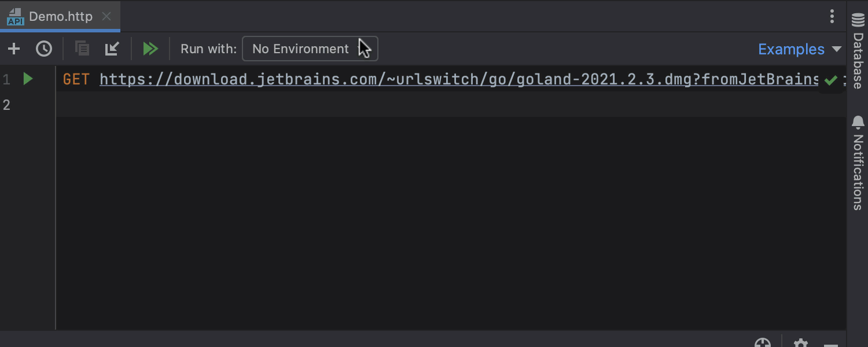This screenshot has height=347, width=868.
Task: Click the Convert cURL to HTTP request icon
Action: (x=82, y=49)
